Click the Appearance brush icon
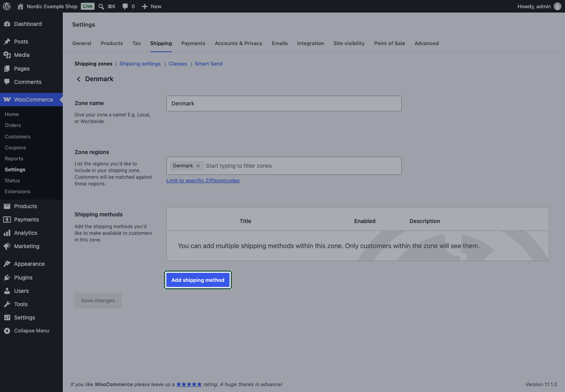 coord(7,264)
